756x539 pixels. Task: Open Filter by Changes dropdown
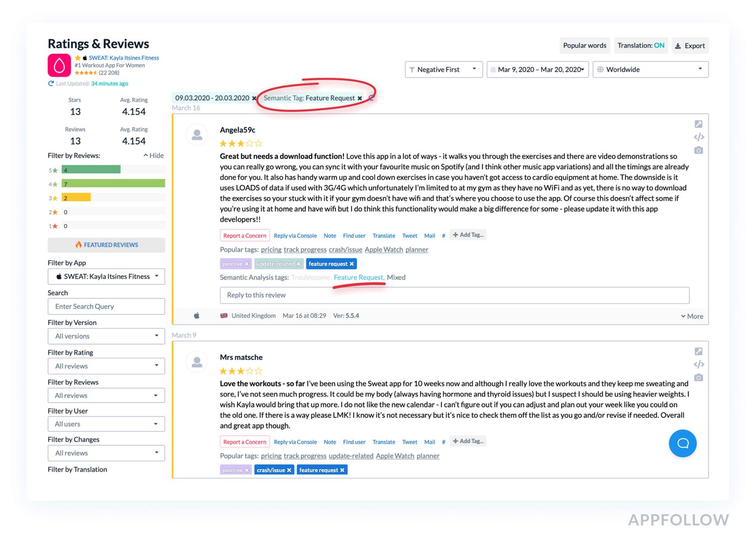(106, 453)
